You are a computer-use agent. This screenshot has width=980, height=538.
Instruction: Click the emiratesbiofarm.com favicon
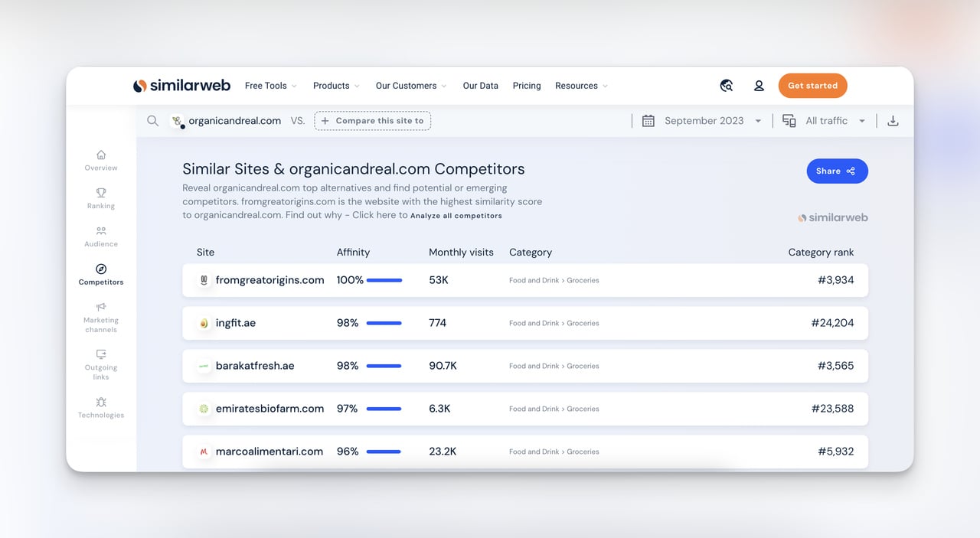[x=204, y=409]
